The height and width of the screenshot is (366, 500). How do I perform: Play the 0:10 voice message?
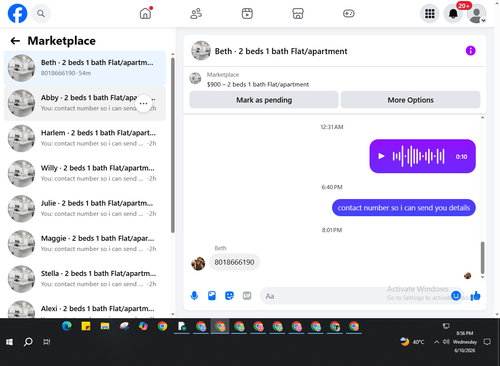381,156
